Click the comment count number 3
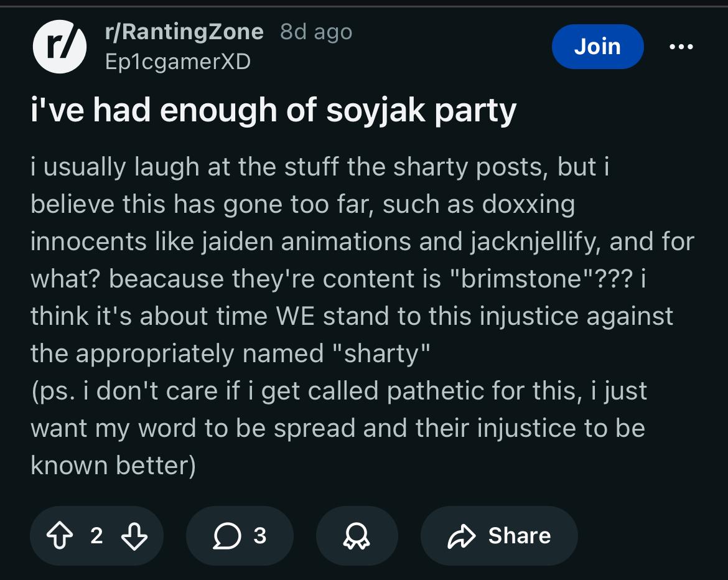 point(260,535)
